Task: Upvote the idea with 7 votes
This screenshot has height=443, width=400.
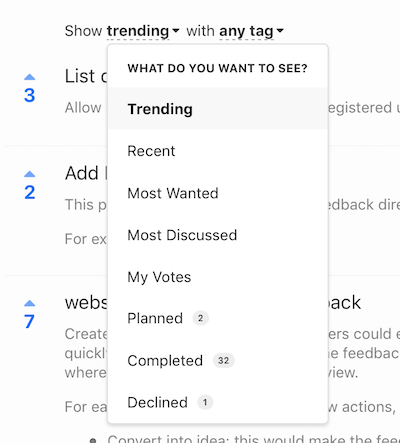Action: (x=29, y=303)
